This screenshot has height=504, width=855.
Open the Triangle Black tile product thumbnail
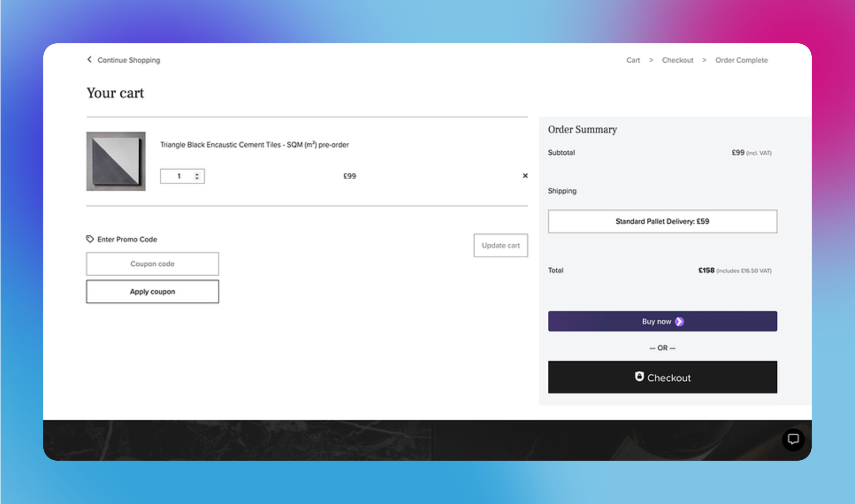point(116,161)
